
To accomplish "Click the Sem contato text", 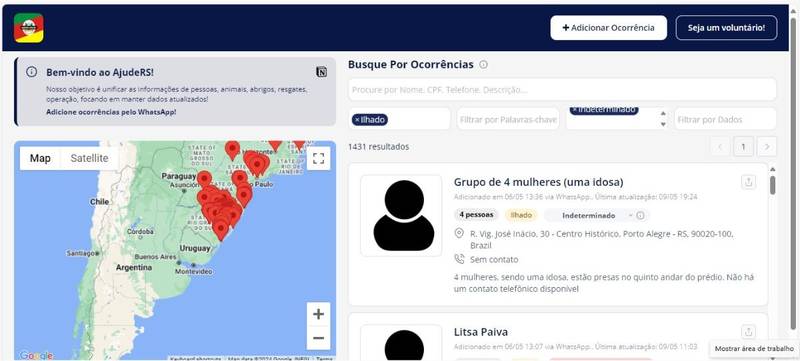I will tap(494, 260).
